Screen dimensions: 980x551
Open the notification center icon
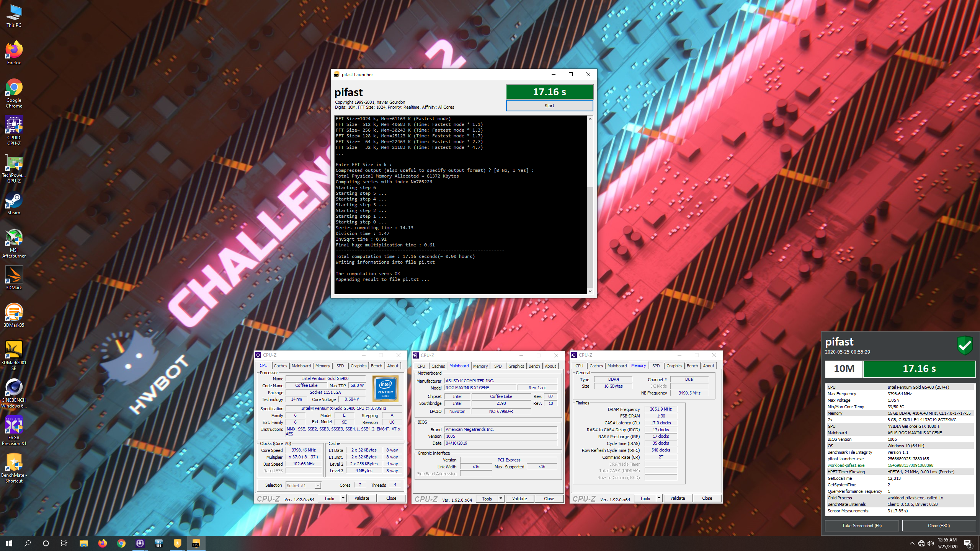(x=968, y=543)
